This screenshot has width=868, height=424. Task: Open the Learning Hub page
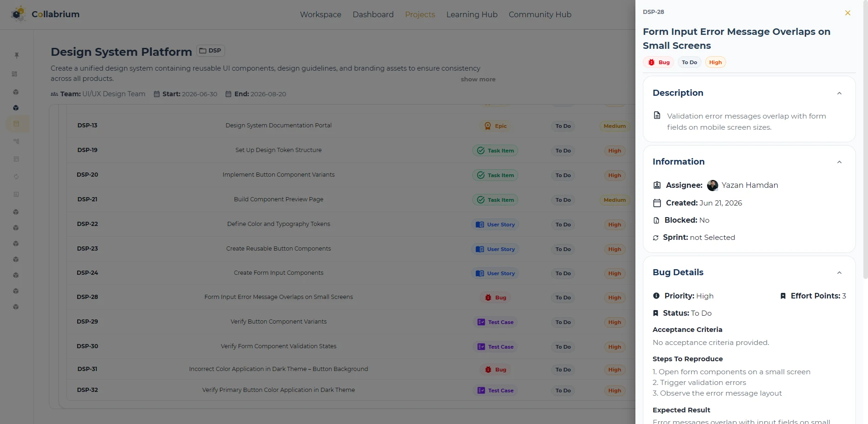coord(472,14)
